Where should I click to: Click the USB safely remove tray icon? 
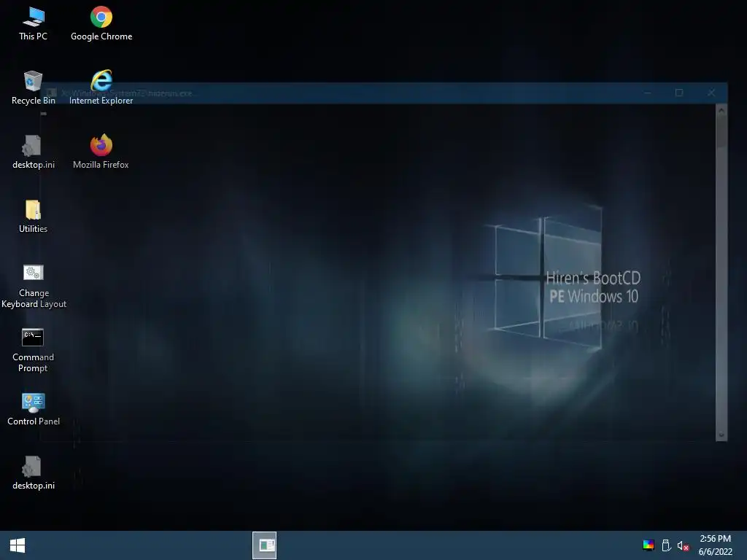click(x=666, y=545)
